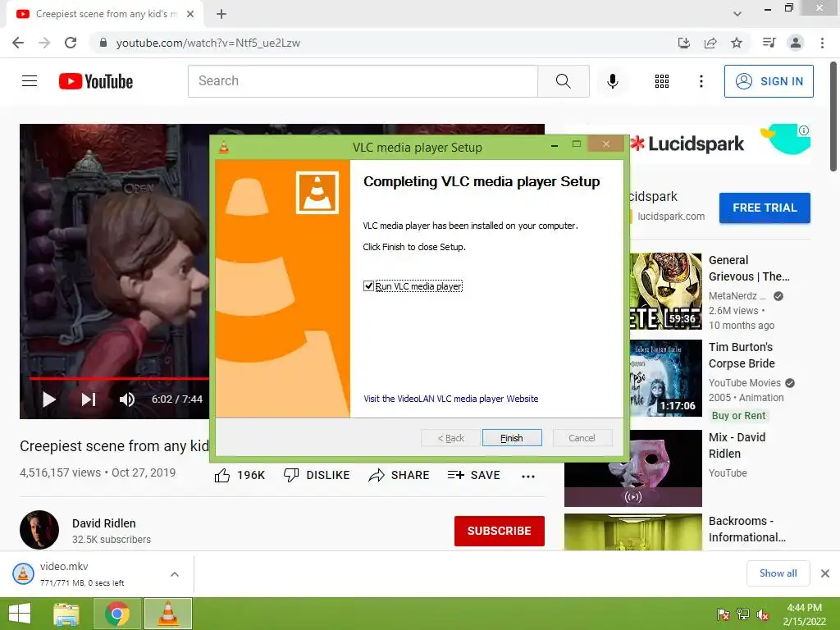The width and height of the screenshot is (840, 630).
Task: Click the DISLIKE thumbs-down button
Action: (x=317, y=475)
